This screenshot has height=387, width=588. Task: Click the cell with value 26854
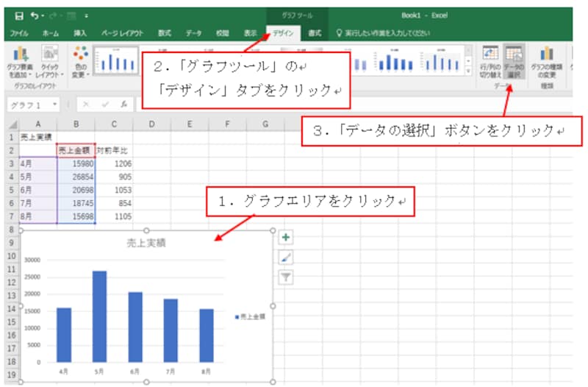click(x=76, y=177)
